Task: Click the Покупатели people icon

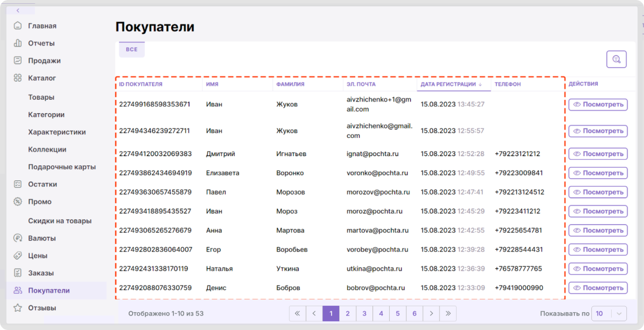Action: click(x=18, y=290)
